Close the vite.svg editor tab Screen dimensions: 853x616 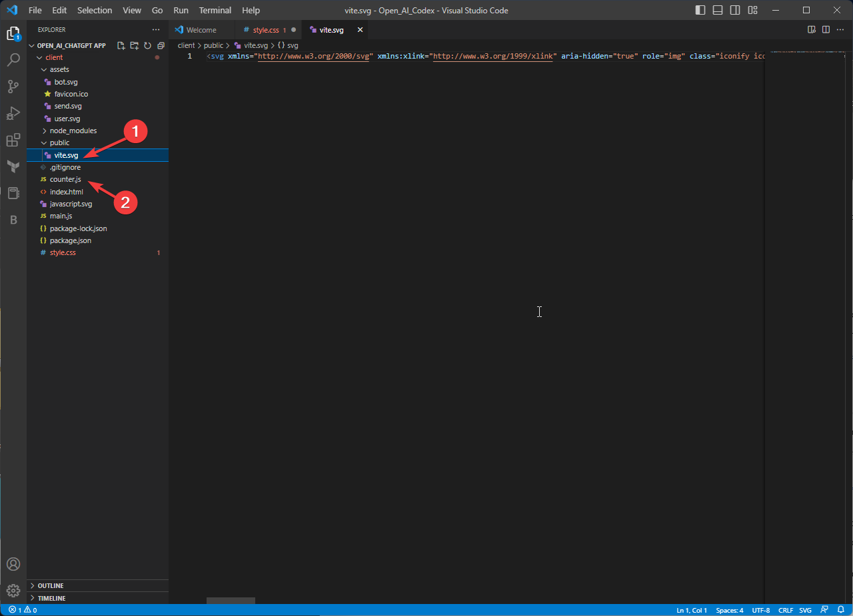[361, 30]
